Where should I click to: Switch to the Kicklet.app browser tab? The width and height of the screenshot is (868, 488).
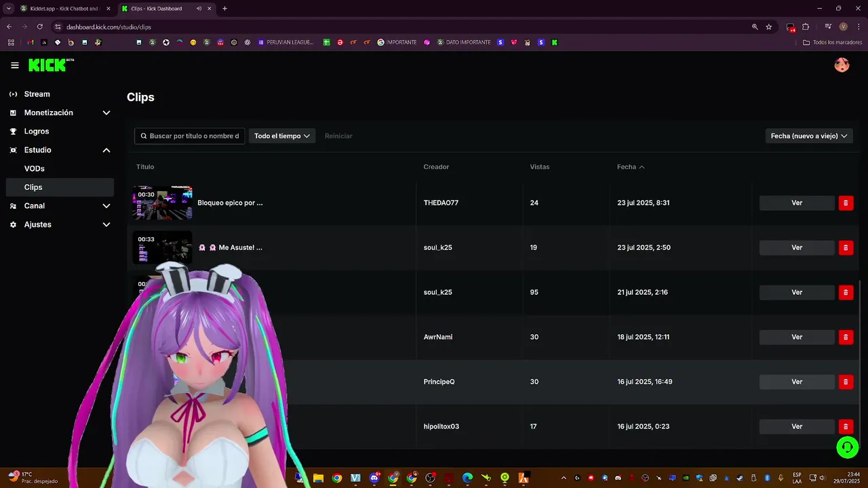[x=64, y=9]
